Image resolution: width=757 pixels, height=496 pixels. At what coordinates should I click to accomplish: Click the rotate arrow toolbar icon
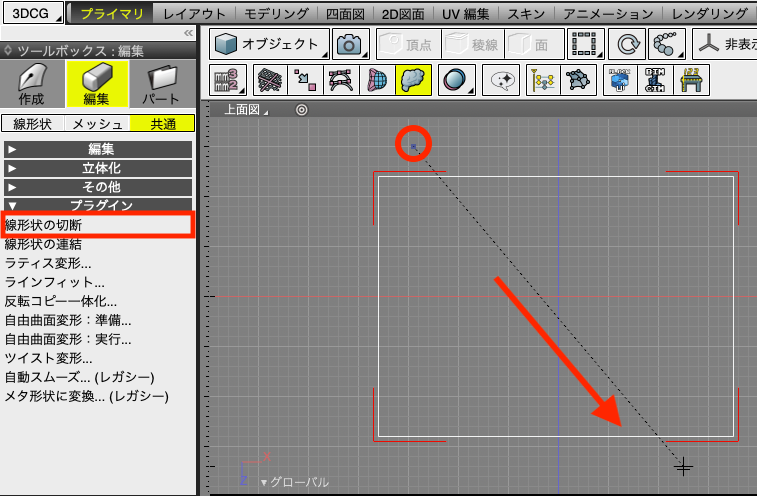coord(630,45)
